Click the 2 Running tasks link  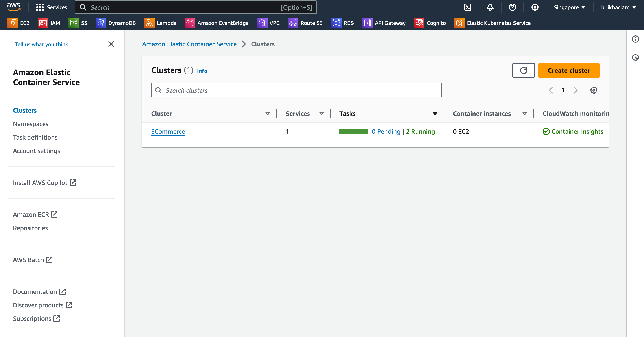click(420, 132)
